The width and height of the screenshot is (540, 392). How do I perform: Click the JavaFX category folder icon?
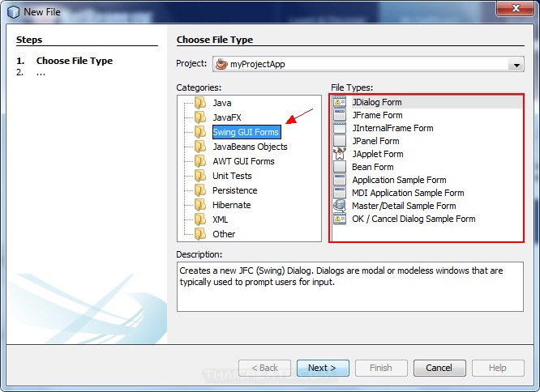pyautogui.click(x=200, y=117)
